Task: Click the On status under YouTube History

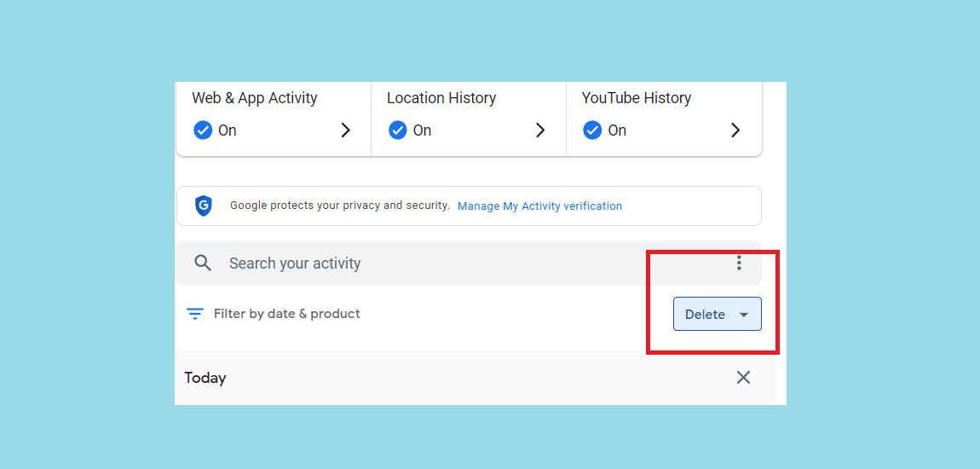Action: 617,130
